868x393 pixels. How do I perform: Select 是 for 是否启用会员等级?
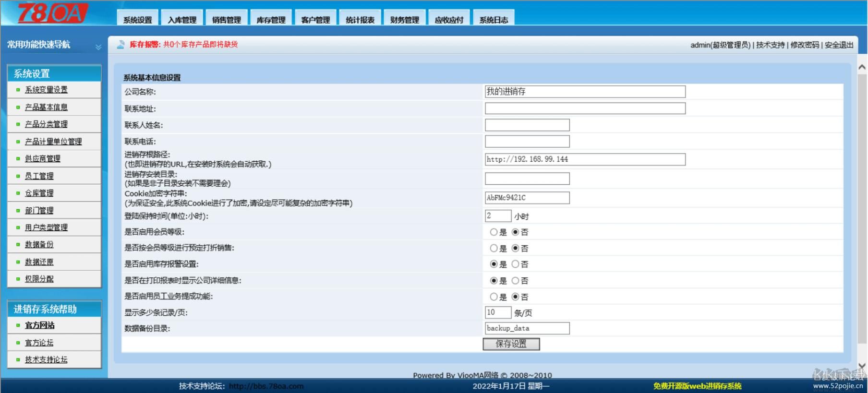tap(494, 232)
